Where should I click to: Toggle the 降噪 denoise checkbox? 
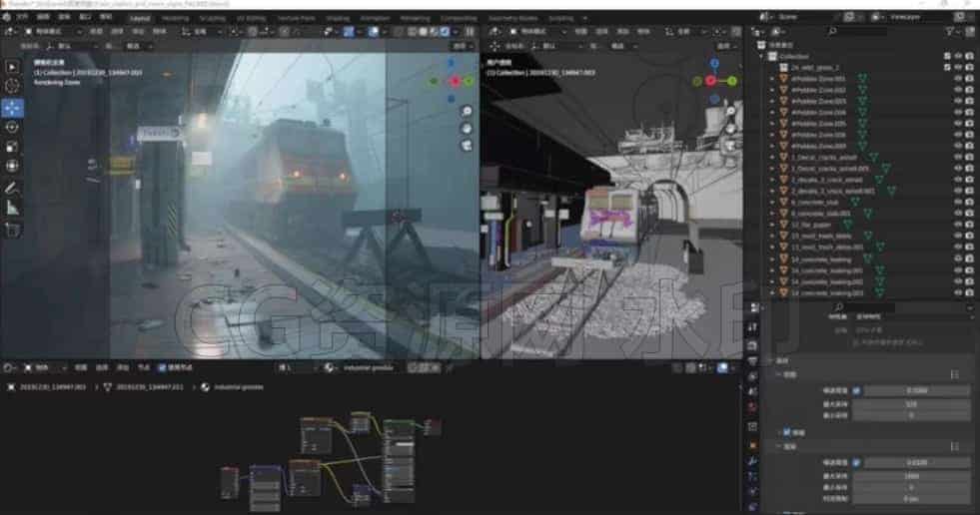787,432
